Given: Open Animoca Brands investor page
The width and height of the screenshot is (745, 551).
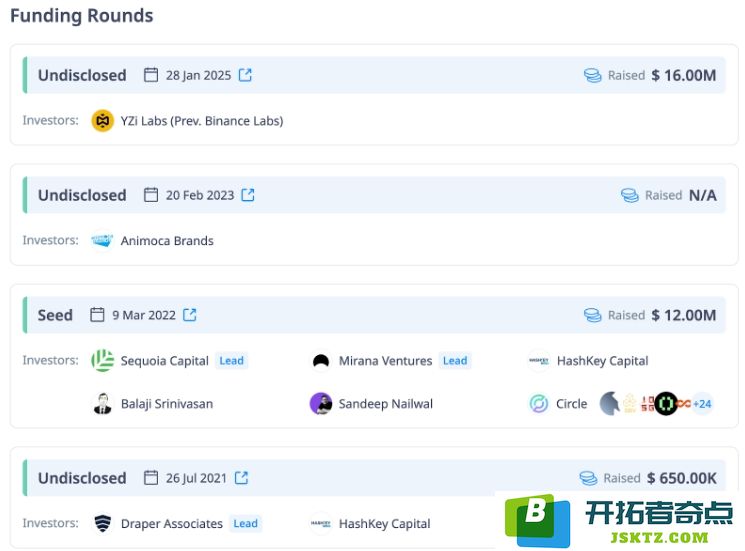Looking at the screenshot, I should click(167, 240).
